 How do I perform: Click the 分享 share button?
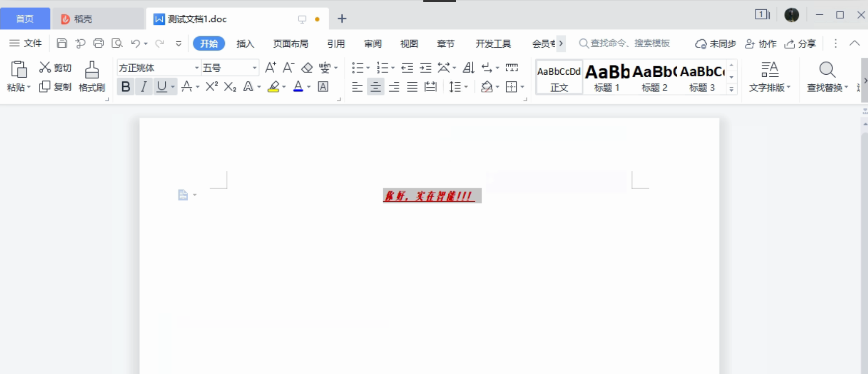800,44
